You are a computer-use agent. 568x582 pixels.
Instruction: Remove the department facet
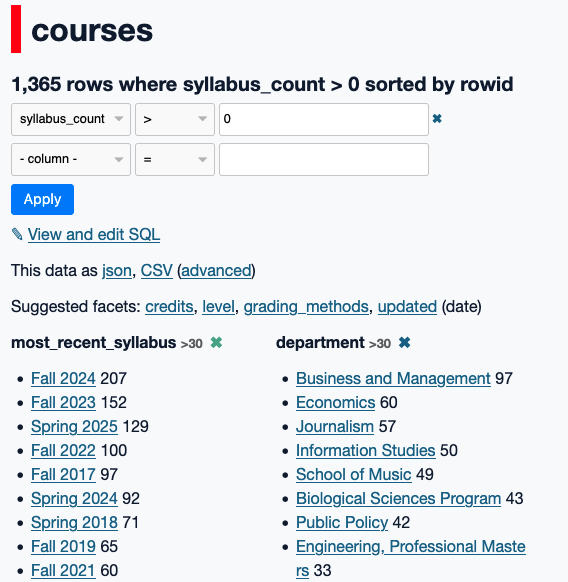(x=404, y=343)
